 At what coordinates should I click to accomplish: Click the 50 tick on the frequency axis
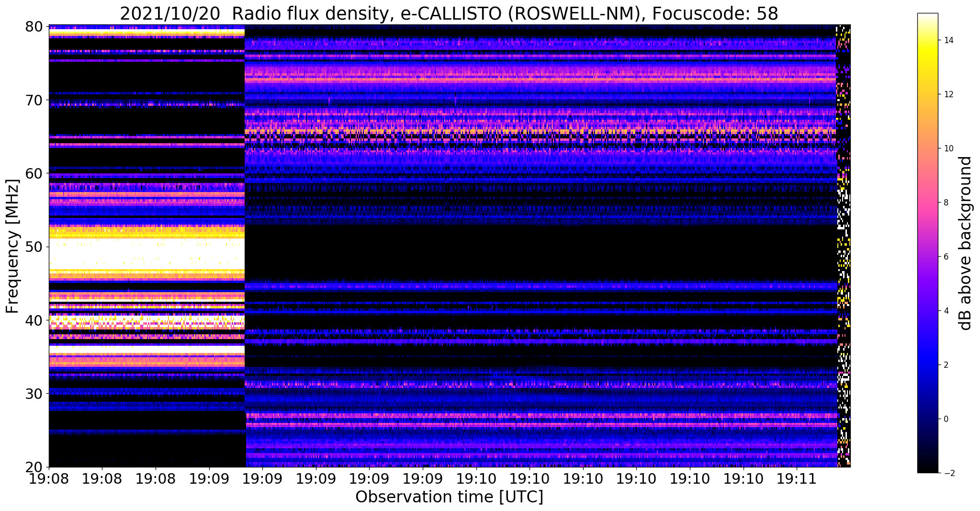[x=34, y=247]
